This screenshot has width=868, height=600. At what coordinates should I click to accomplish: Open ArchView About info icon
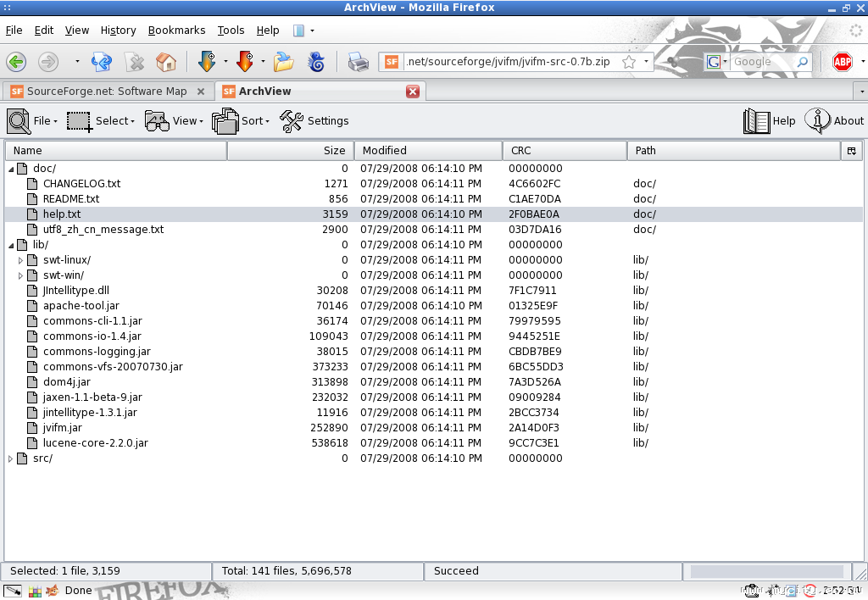(817, 120)
